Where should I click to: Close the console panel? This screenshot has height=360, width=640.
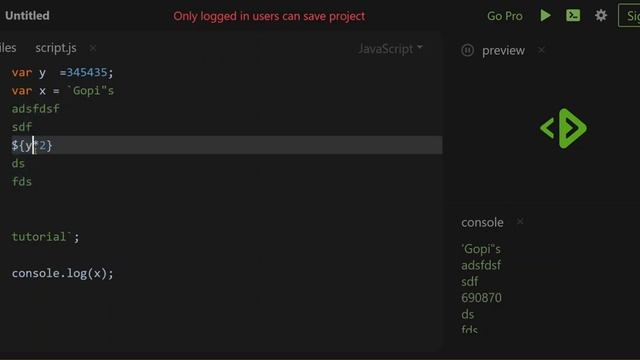tap(520, 222)
